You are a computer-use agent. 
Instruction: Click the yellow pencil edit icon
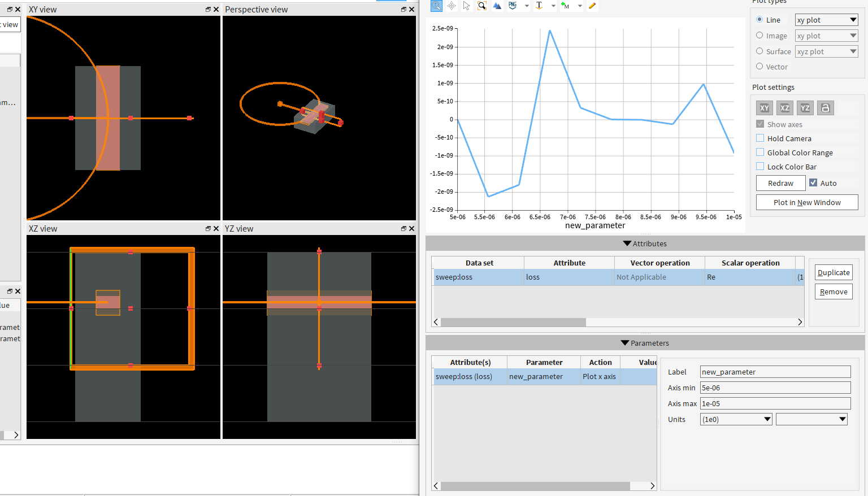click(x=592, y=6)
